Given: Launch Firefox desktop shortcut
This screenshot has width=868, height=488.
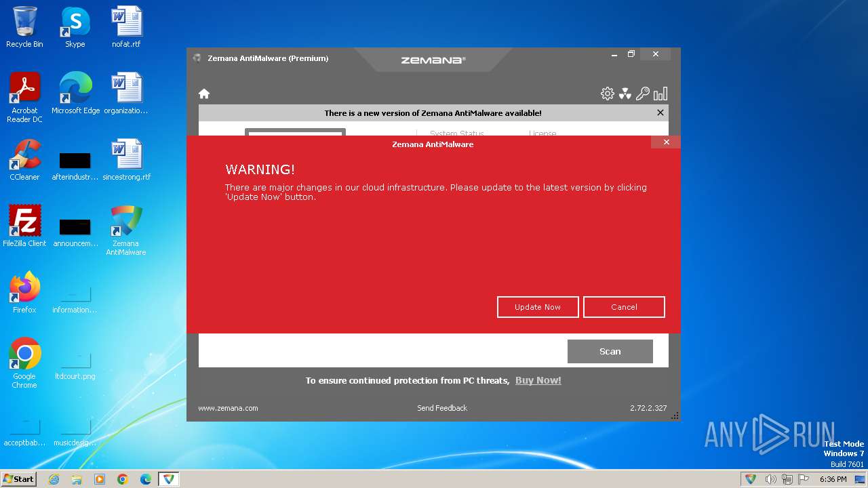Looking at the screenshot, I should tap(24, 293).
